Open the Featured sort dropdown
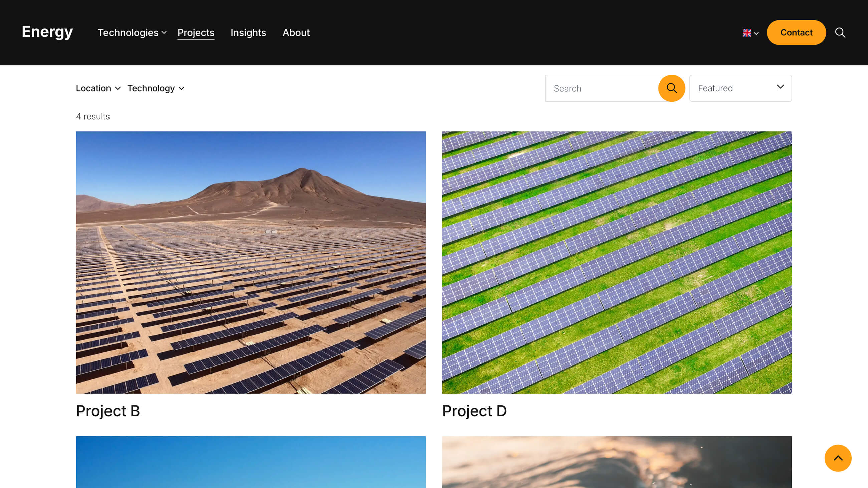Viewport: 868px width, 488px height. (x=740, y=88)
